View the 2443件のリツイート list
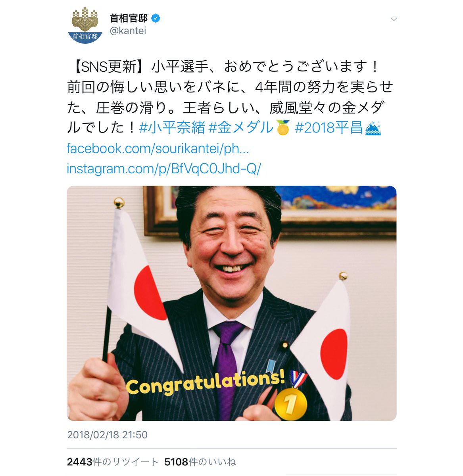 [113, 462]
